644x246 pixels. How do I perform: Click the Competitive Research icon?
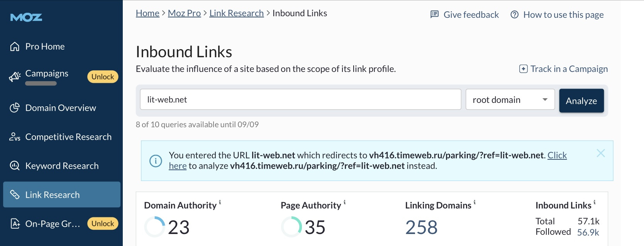click(x=15, y=137)
